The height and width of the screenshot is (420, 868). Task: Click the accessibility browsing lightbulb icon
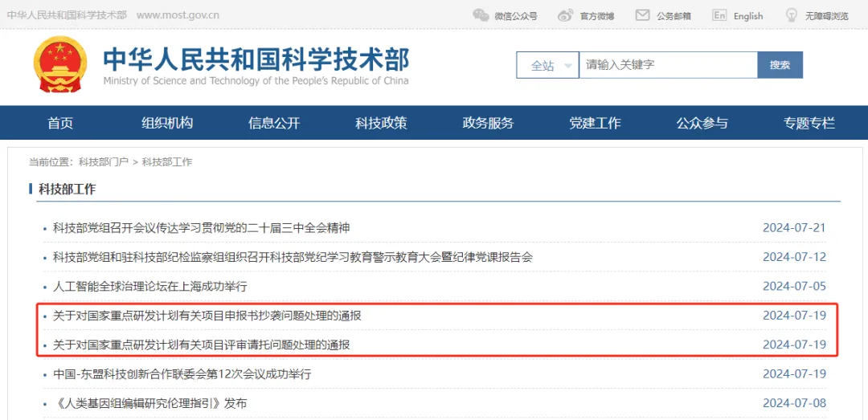click(x=792, y=15)
